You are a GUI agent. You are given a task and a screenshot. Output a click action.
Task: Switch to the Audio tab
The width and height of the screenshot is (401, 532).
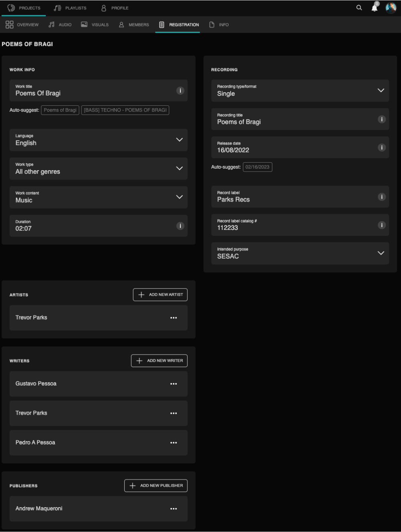point(60,25)
